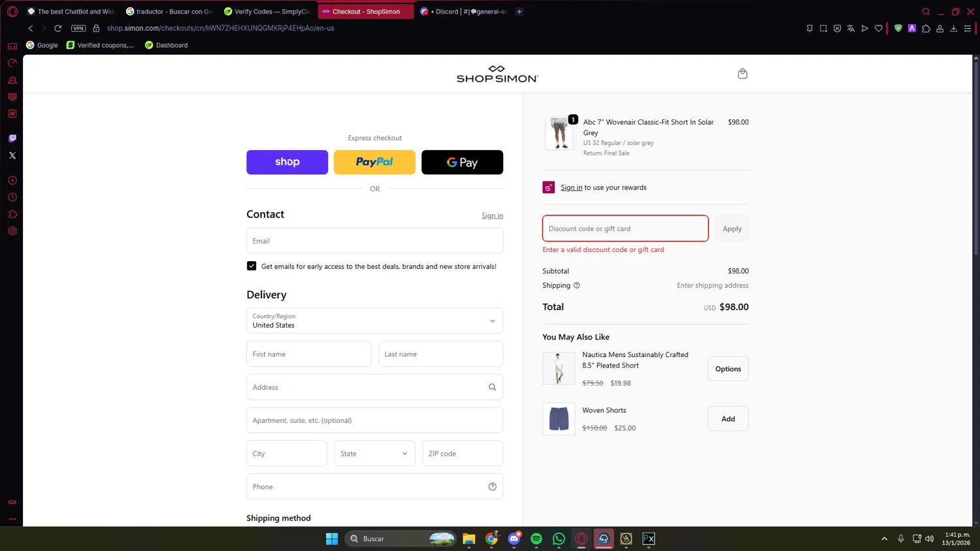The width and height of the screenshot is (980, 551).
Task: Choose Google Pay express checkout
Action: [462, 162]
